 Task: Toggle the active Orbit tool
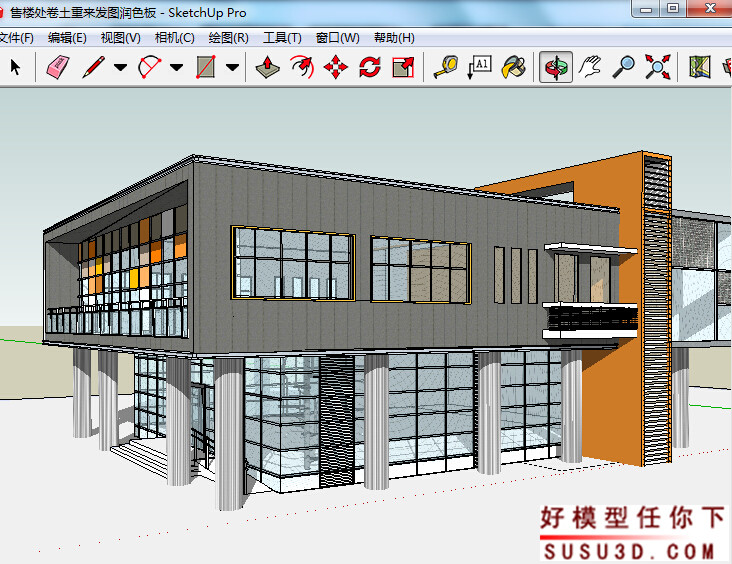556,67
